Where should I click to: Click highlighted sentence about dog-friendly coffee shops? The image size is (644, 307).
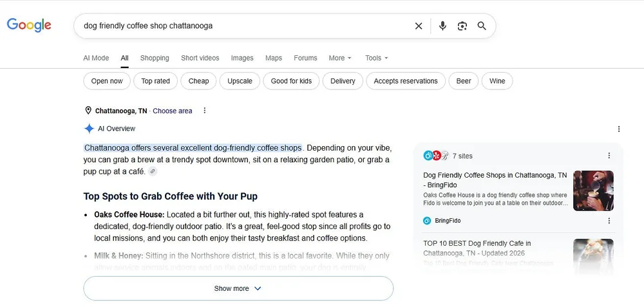[193, 148]
